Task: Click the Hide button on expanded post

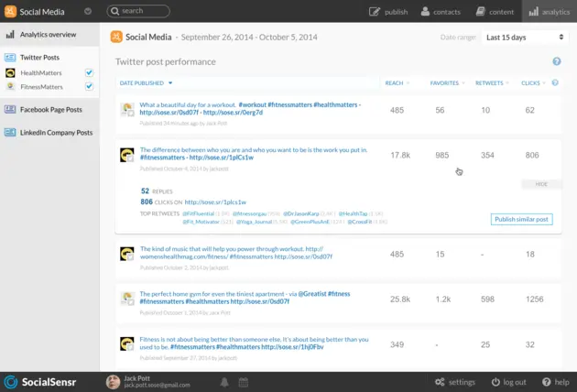Action: point(541,184)
